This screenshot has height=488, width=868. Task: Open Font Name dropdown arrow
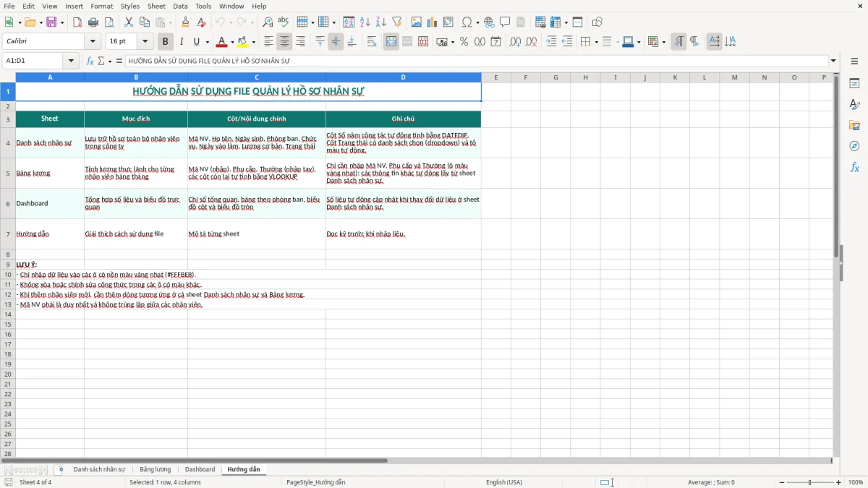[93, 42]
